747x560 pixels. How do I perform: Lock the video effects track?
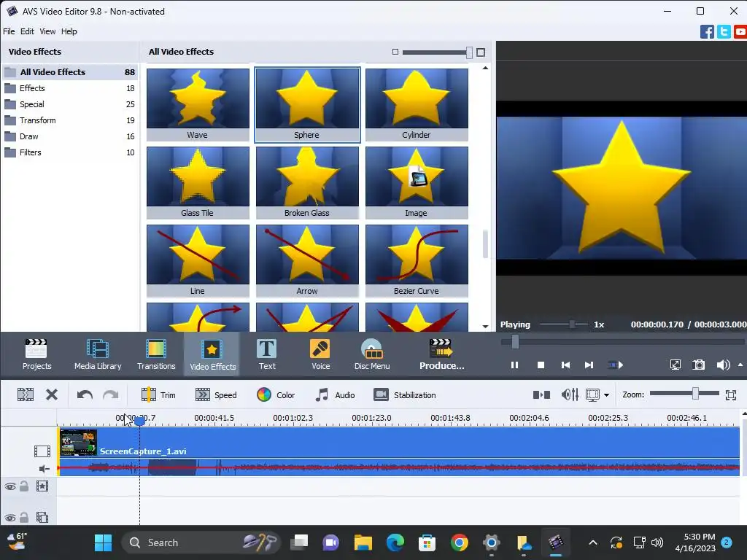click(x=24, y=486)
